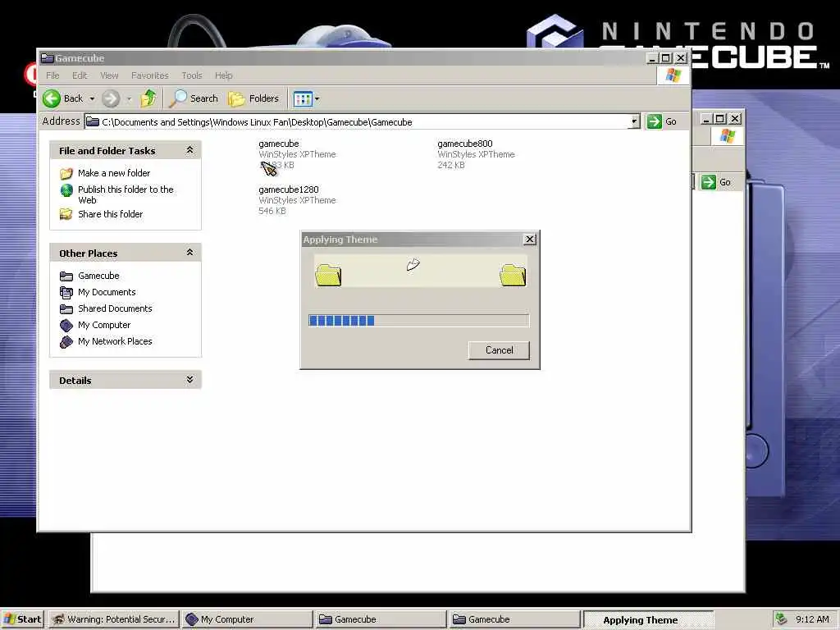Click the Gamecube folder icon in Other Places
This screenshot has width=840, height=630.
coord(66,276)
